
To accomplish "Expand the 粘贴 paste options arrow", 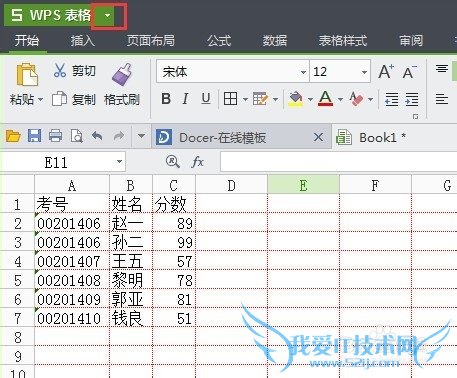I will (40, 99).
